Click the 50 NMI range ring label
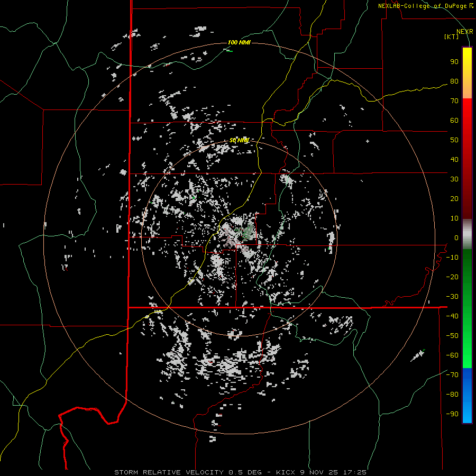 click(239, 140)
